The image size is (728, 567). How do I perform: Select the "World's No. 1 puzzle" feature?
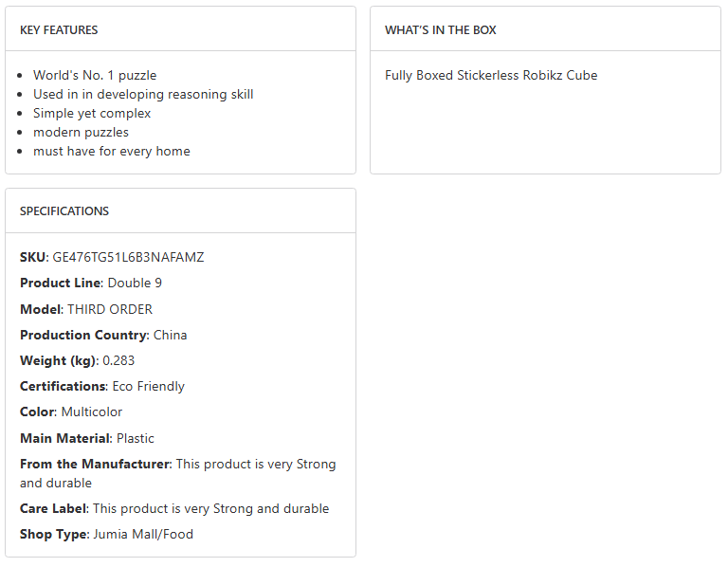point(95,76)
